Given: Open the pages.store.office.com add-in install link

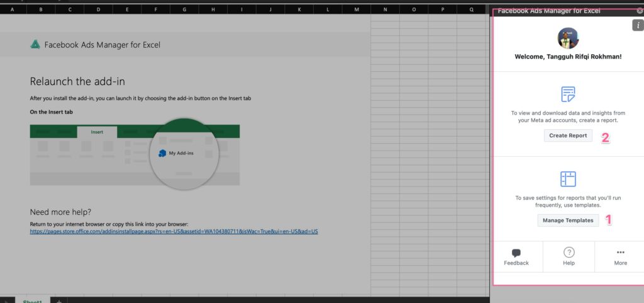Looking at the screenshot, I should click(174, 232).
